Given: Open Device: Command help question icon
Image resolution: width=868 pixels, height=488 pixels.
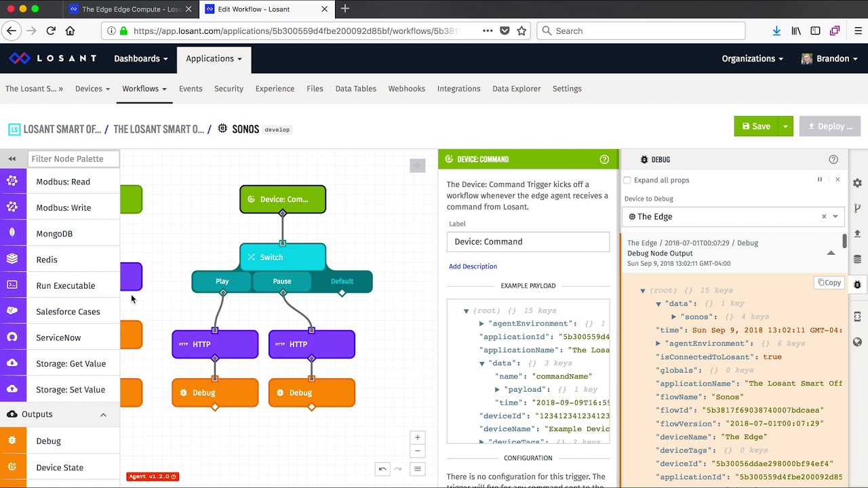Looking at the screenshot, I should [604, 159].
